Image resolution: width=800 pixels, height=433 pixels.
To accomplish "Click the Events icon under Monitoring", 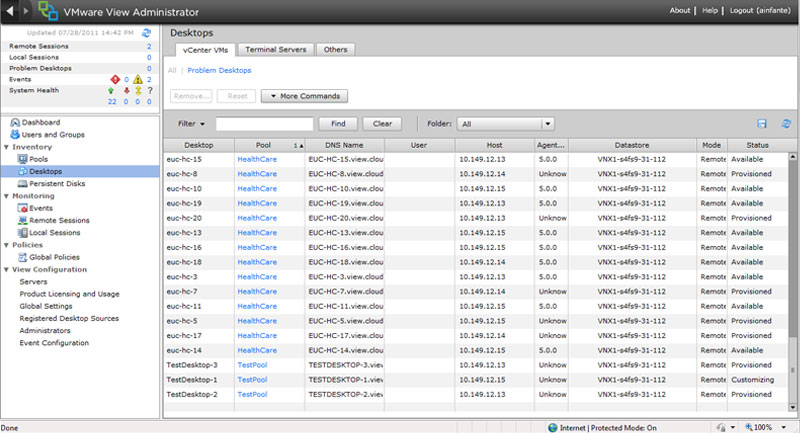I will (22, 208).
